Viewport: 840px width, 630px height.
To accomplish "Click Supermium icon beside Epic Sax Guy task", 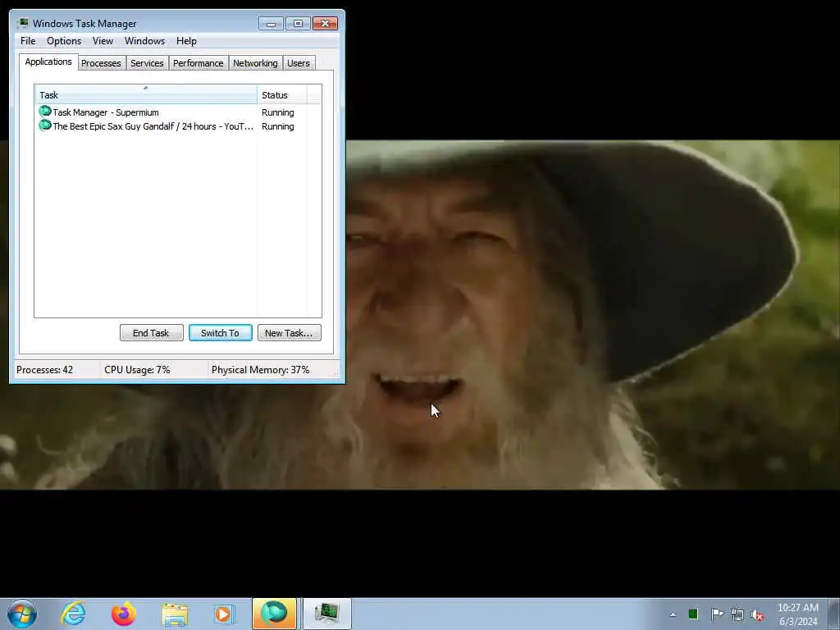I will [x=45, y=126].
